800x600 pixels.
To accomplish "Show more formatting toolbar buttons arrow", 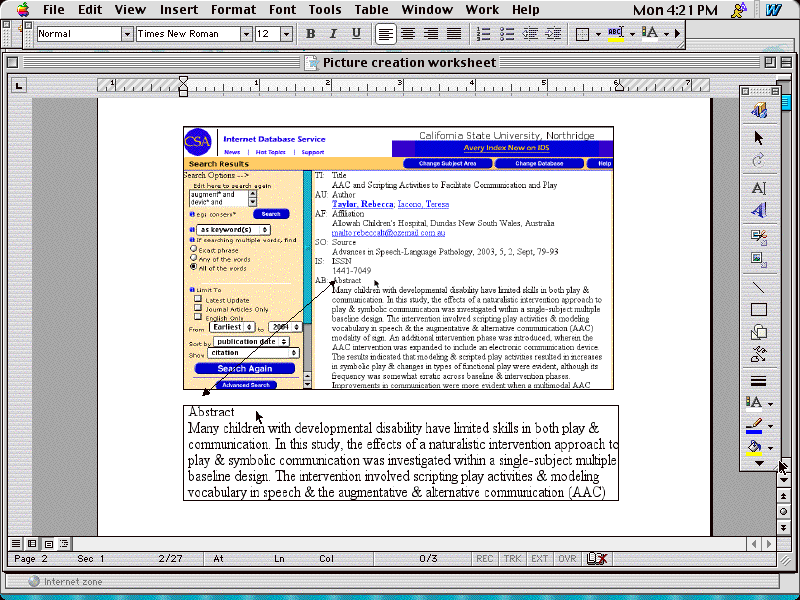I will pos(678,34).
